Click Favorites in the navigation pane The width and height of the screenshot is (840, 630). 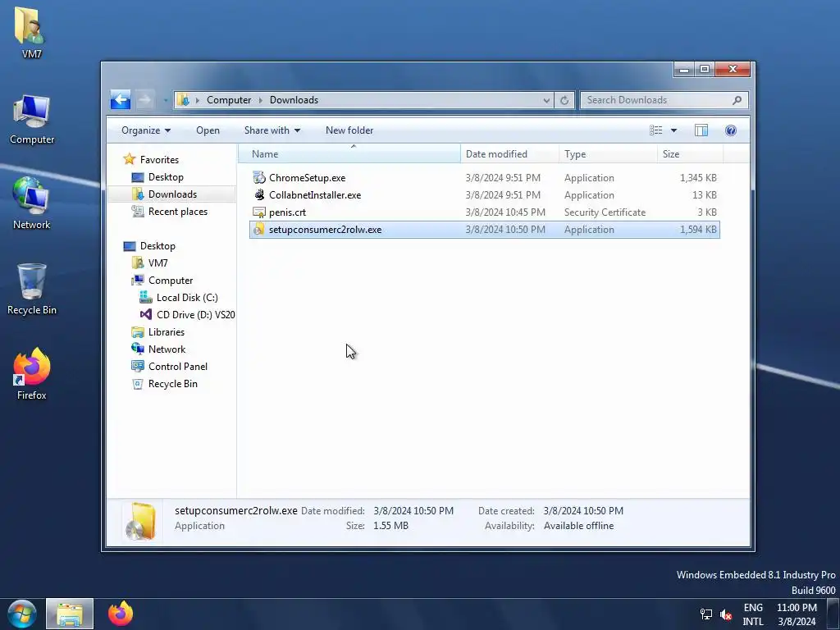click(x=159, y=160)
